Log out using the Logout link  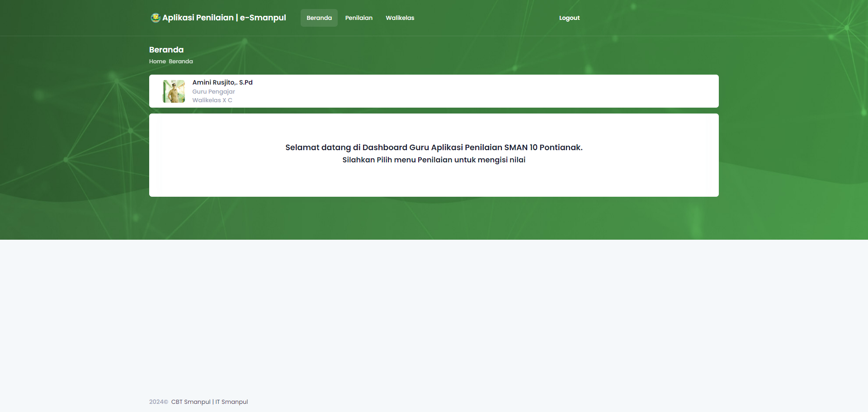pyautogui.click(x=569, y=18)
